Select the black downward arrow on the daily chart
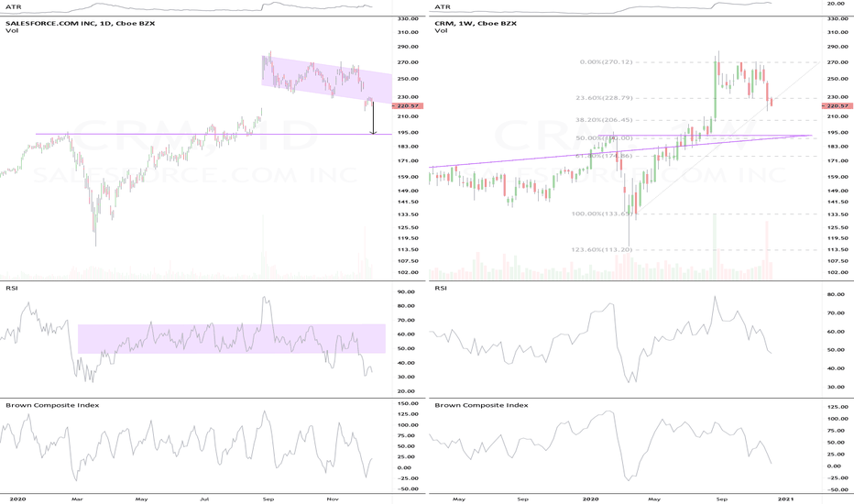Viewport: 854px width, 504px height. click(x=373, y=117)
